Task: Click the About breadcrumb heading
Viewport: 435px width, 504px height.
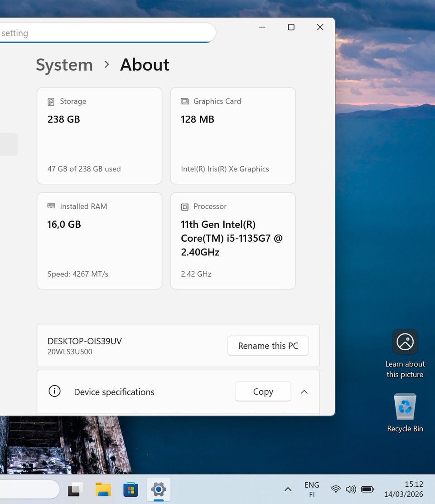Action: tap(145, 65)
